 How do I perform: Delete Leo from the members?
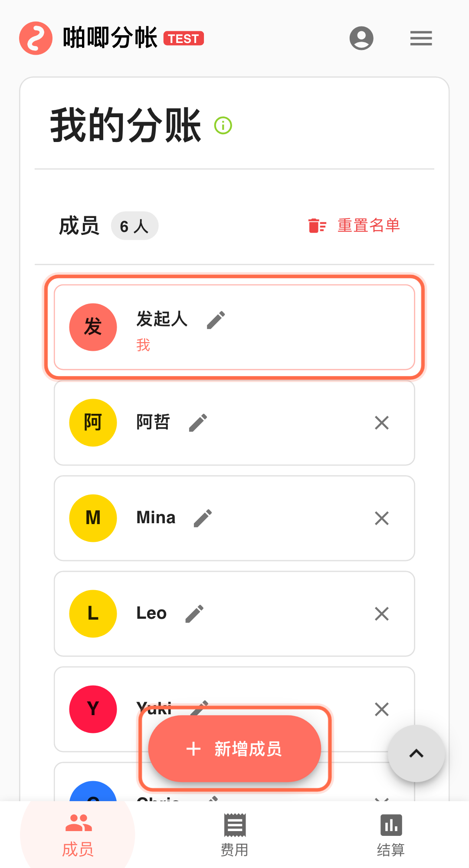click(382, 614)
